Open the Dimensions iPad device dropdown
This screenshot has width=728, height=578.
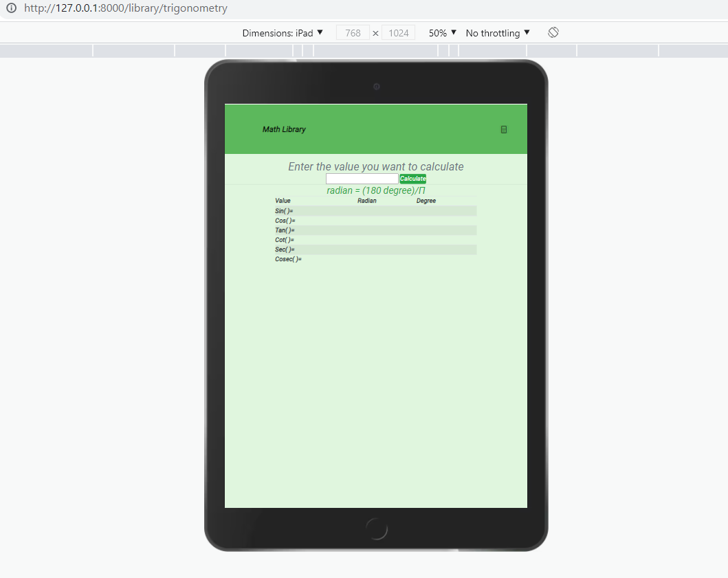click(283, 32)
